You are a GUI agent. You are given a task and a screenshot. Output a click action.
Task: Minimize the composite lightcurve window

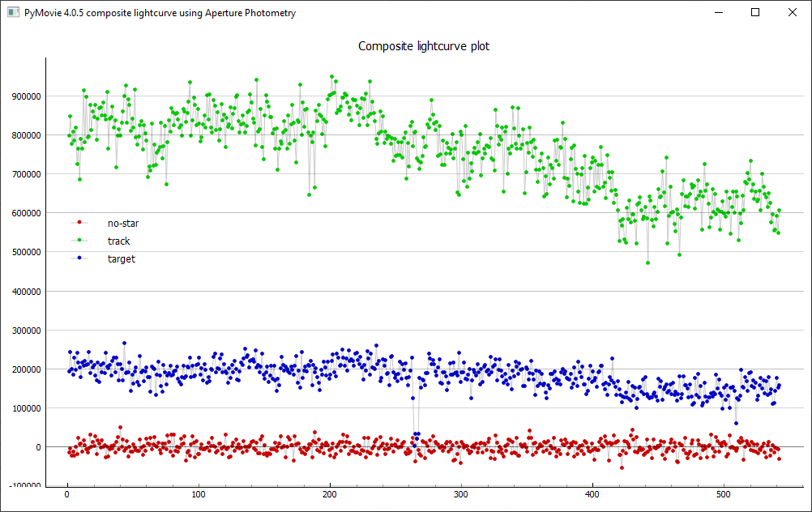[x=717, y=13]
